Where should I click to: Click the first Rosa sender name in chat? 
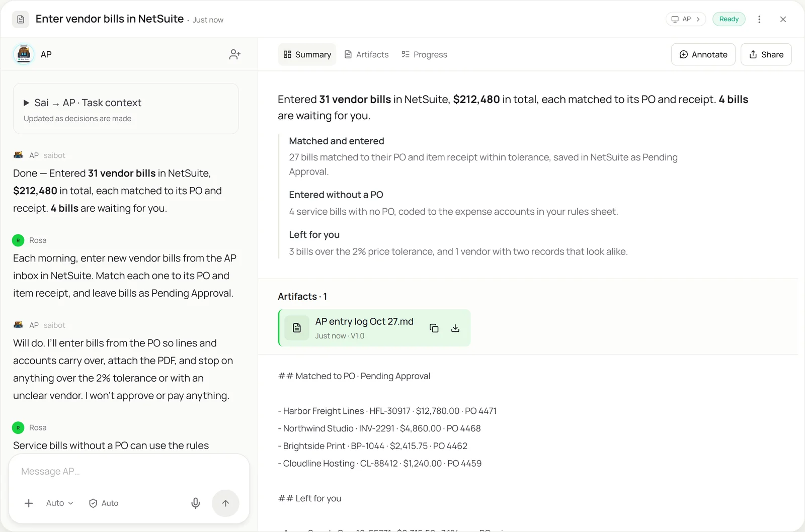click(x=38, y=240)
